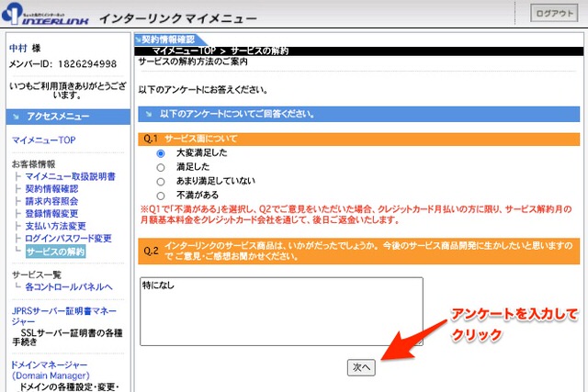Open JPRSサーバー証明書マネージャー link
This screenshot has width=588, height=392.
(x=64, y=316)
